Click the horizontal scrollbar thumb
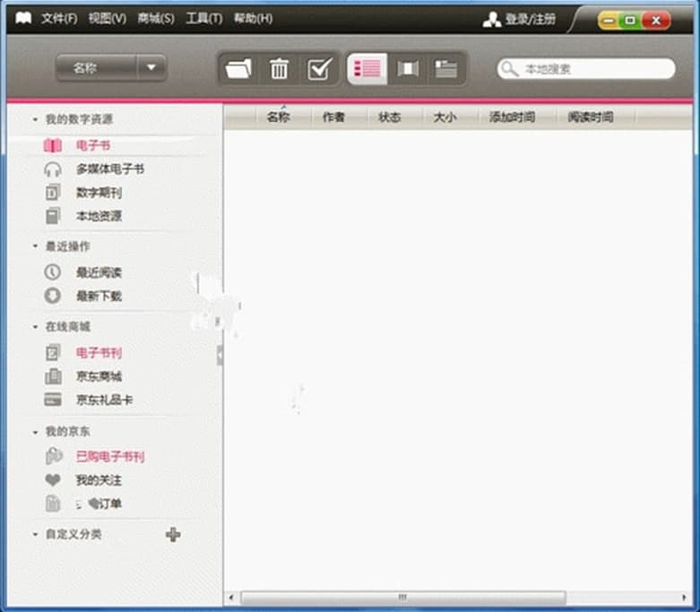 click(x=402, y=598)
